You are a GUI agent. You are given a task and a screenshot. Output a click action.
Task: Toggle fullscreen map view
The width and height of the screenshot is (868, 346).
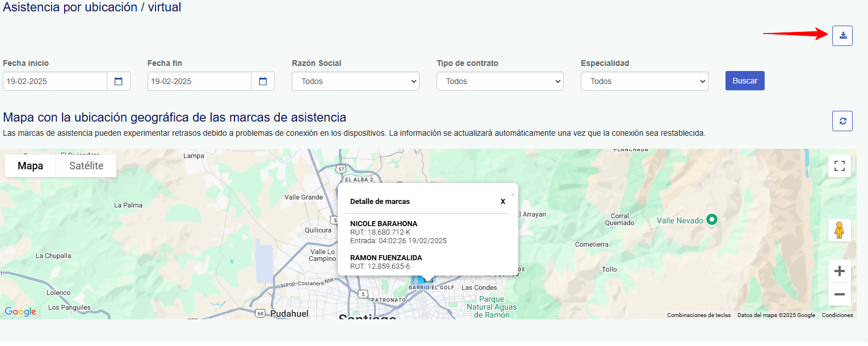tap(839, 166)
